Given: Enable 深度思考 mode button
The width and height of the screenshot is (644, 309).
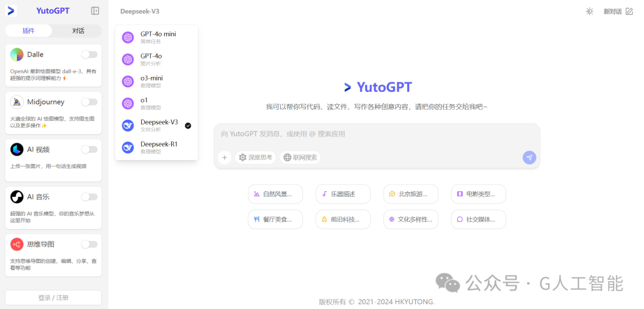Looking at the screenshot, I should pos(255,157).
